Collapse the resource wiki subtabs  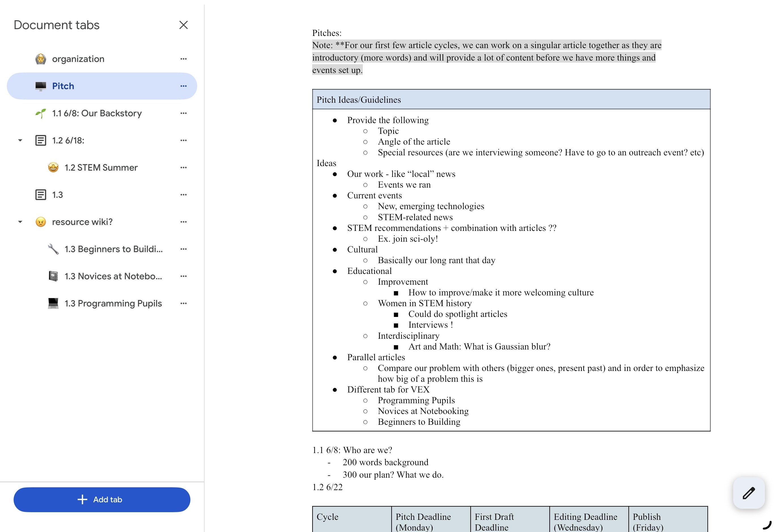point(20,222)
